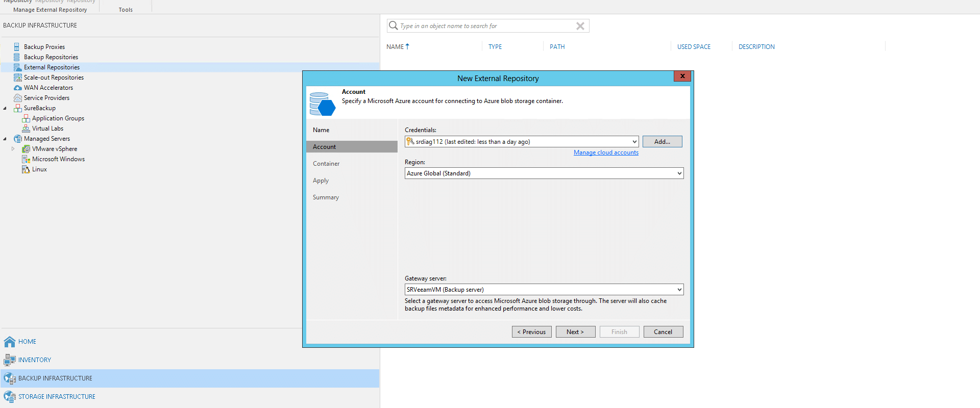Sort by the DESCRIPTION column header
This screenshot has width=980, height=408.
point(756,47)
